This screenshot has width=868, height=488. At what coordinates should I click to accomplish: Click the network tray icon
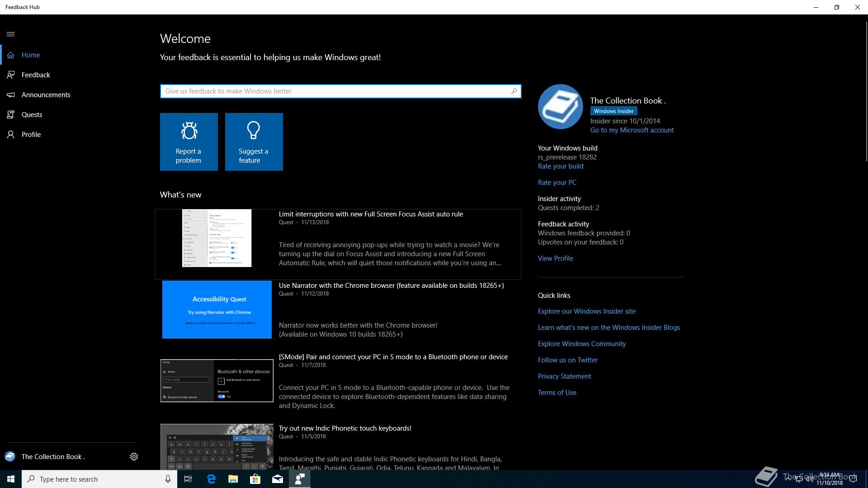pos(799,479)
